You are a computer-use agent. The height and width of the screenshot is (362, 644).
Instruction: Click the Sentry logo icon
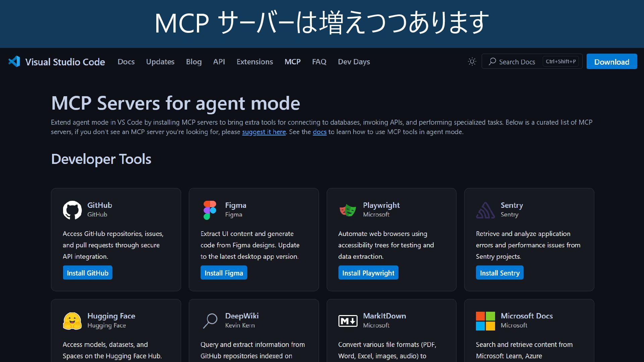click(485, 210)
